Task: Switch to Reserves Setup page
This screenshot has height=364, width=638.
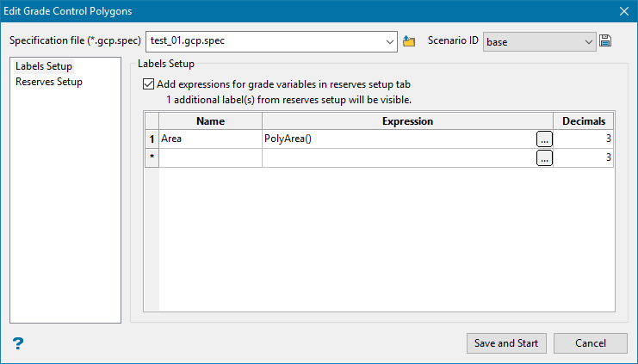Action: click(x=49, y=82)
